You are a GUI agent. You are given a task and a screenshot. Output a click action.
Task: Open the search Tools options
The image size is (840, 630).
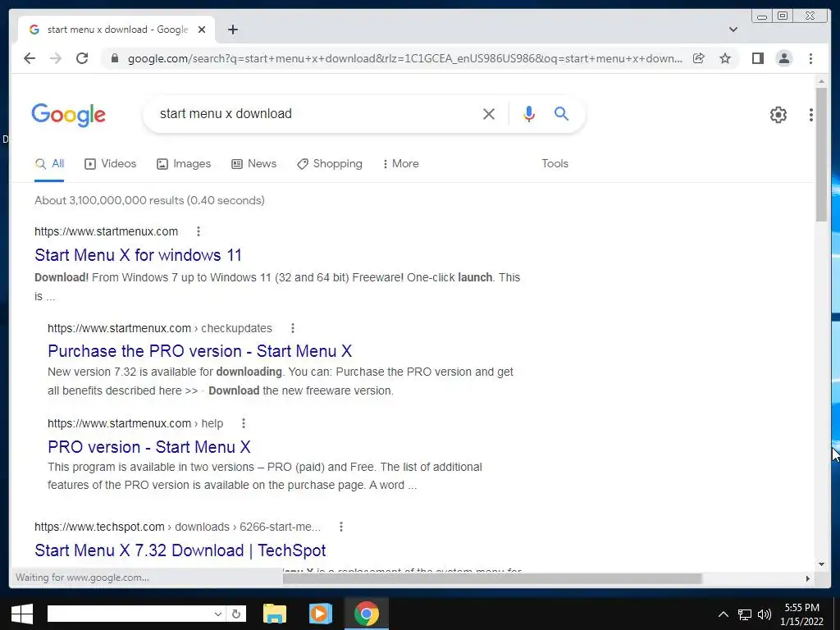coord(555,164)
